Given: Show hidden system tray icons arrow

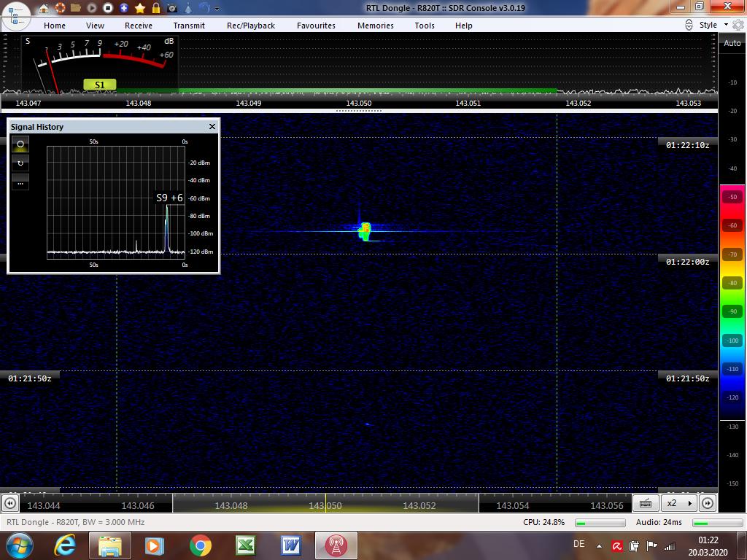Looking at the screenshot, I should click(x=600, y=546).
